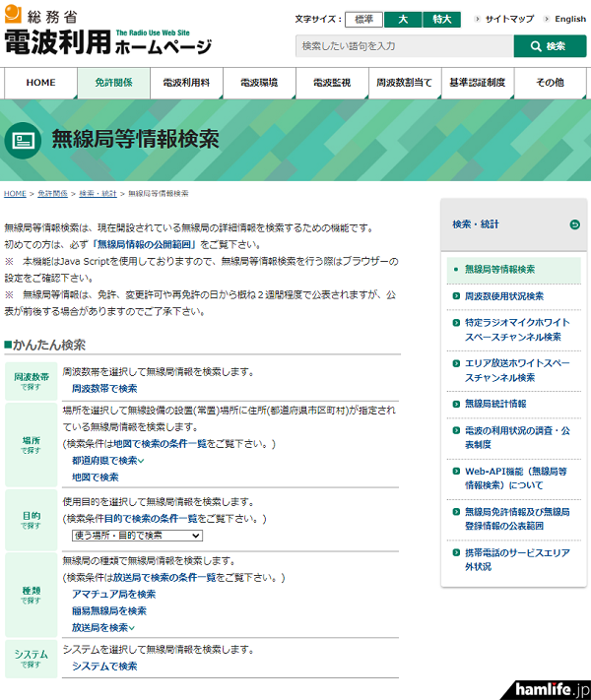591x700 pixels.
Task: Click the 種類で探す category tile
Action: 31,595
